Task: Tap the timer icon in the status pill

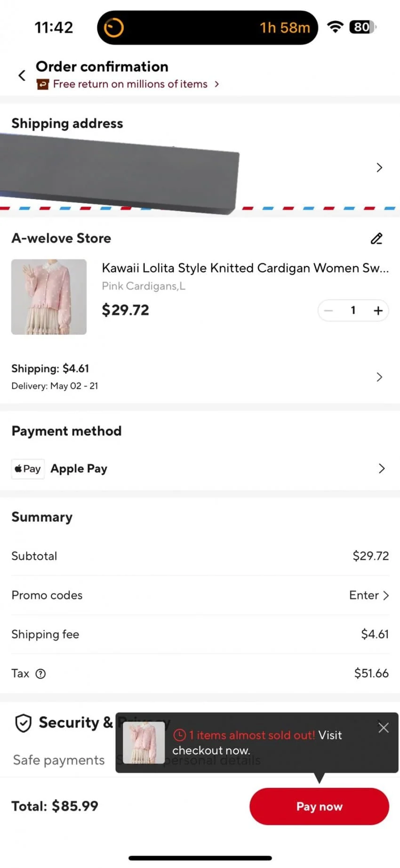Action: tap(113, 28)
